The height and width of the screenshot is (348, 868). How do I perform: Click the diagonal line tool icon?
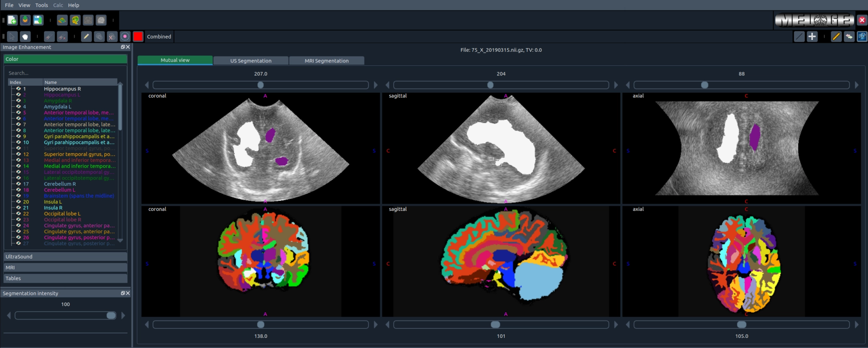(x=799, y=36)
